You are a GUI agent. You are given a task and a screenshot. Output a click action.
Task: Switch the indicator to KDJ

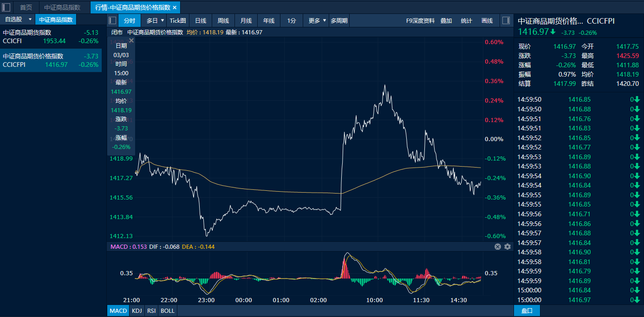point(137,311)
